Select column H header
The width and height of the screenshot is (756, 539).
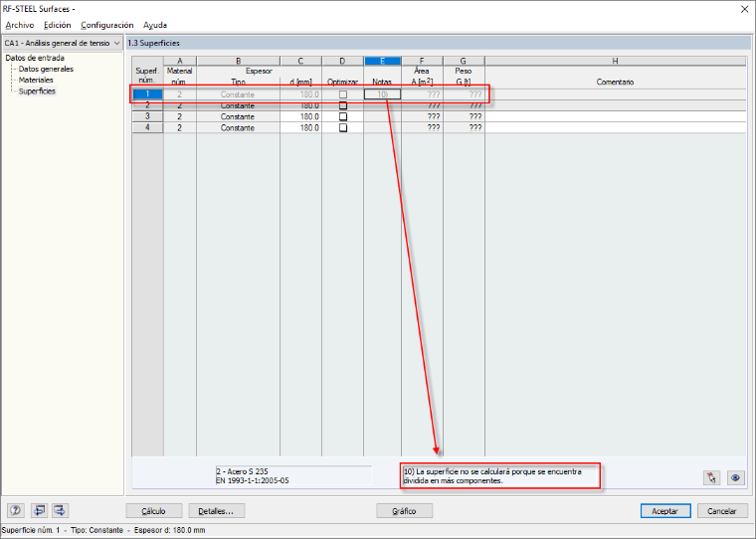pyautogui.click(x=615, y=61)
